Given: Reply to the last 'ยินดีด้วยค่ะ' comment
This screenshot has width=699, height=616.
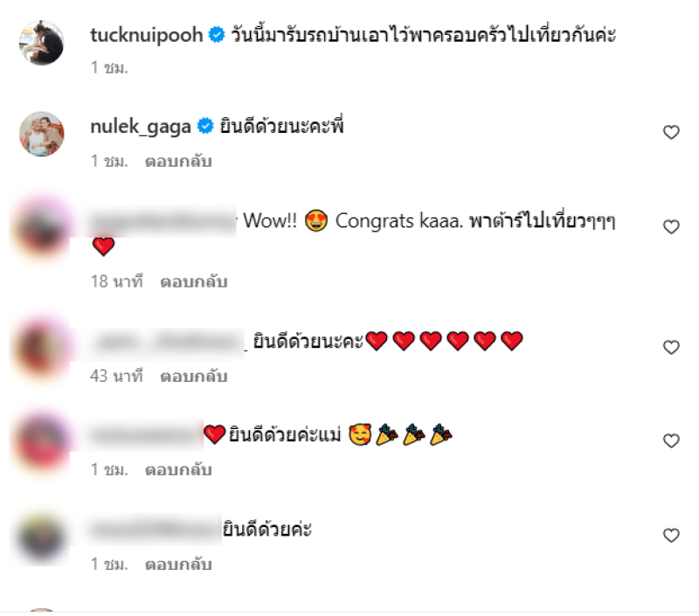Looking at the screenshot, I should click(178, 564).
